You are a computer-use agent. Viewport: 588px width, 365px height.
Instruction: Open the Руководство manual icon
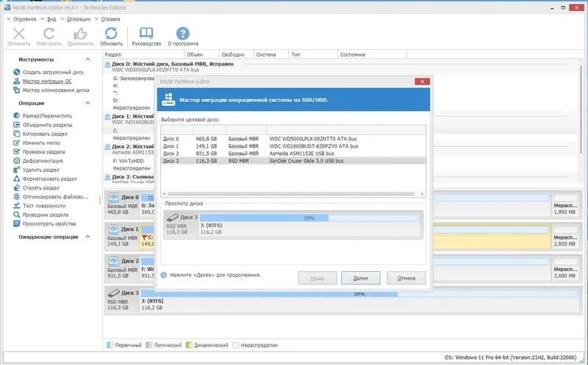(146, 33)
